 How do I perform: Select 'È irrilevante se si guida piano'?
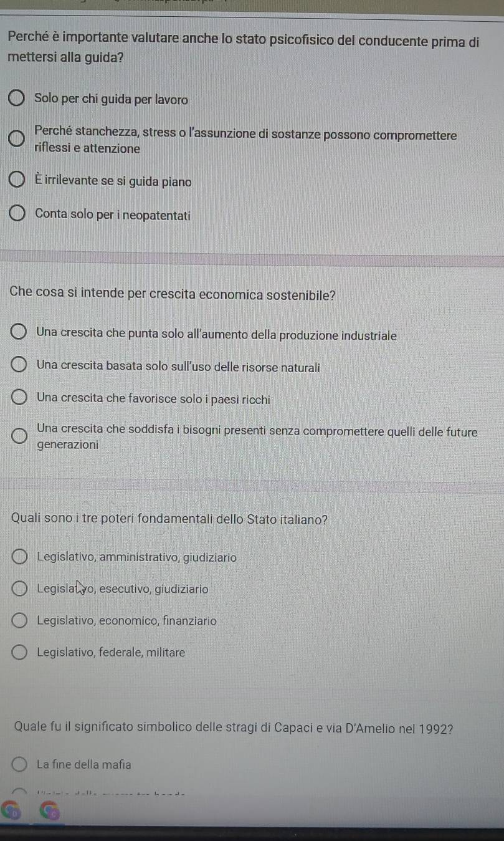tap(18, 181)
